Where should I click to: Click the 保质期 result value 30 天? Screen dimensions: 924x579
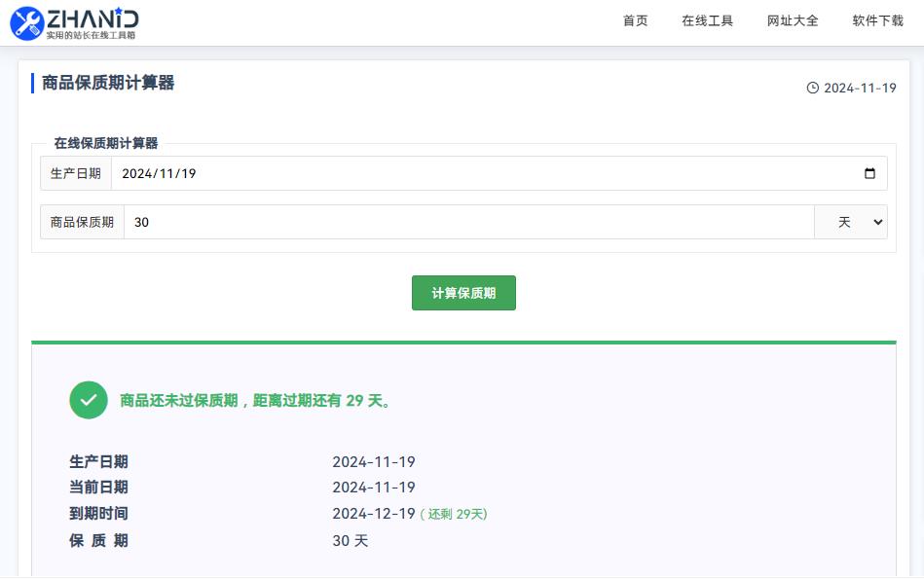pyautogui.click(x=351, y=541)
